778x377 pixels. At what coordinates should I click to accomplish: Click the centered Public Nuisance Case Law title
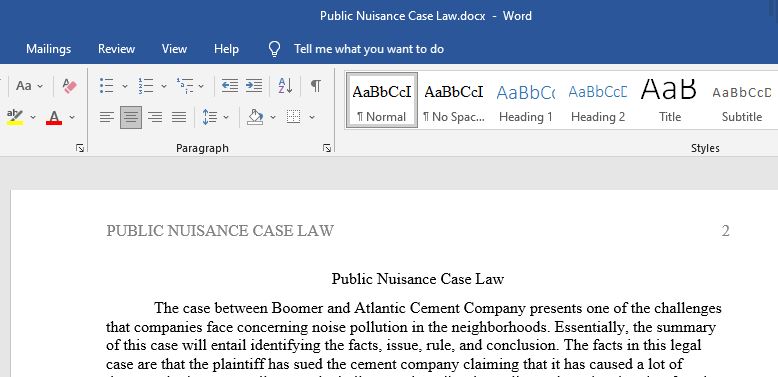(418, 279)
